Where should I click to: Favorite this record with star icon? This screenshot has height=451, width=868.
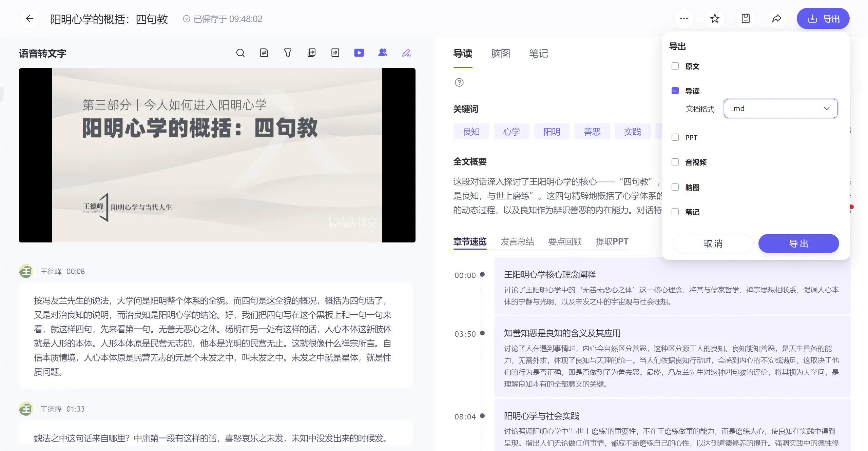coord(715,19)
